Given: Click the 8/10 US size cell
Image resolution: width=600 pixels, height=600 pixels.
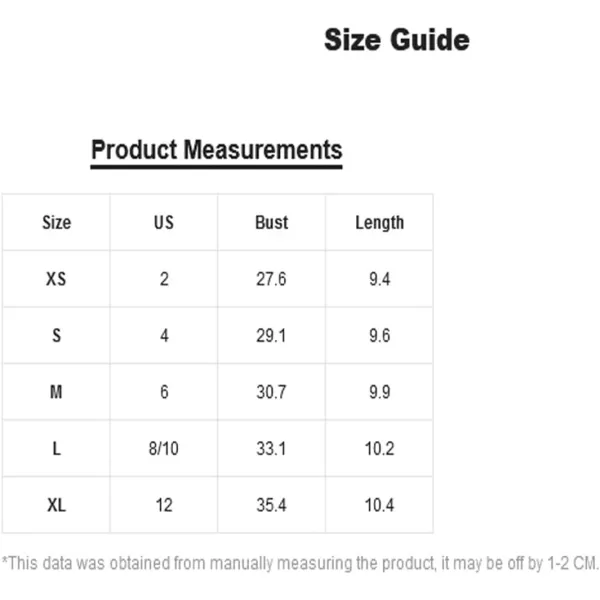Looking at the screenshot, I should point(164,448).
